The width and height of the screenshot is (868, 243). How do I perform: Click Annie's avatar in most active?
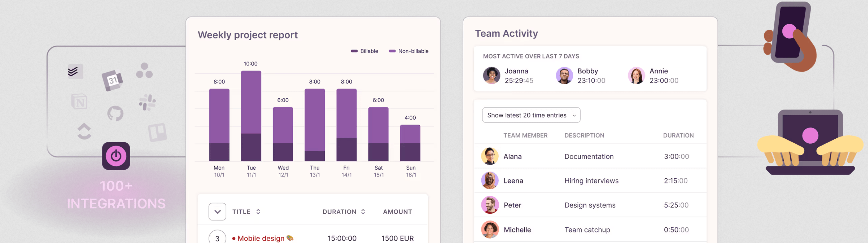click(636, 76)
